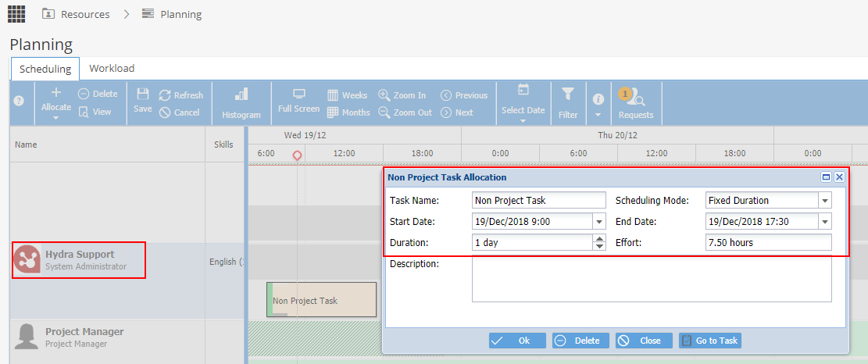868x364 pixels.
Task: Click the Description text area
Action: [652, 280]
